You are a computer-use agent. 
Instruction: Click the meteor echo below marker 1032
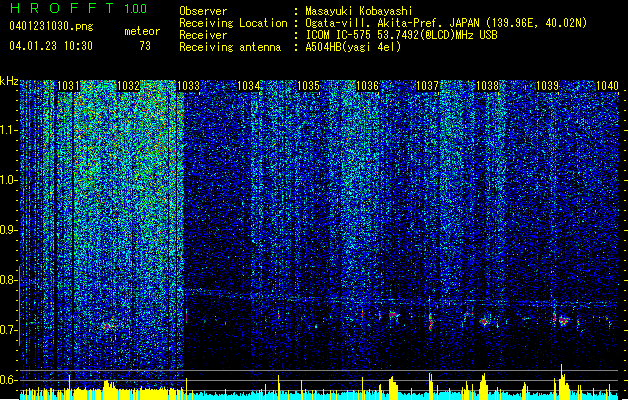(108, 325)
